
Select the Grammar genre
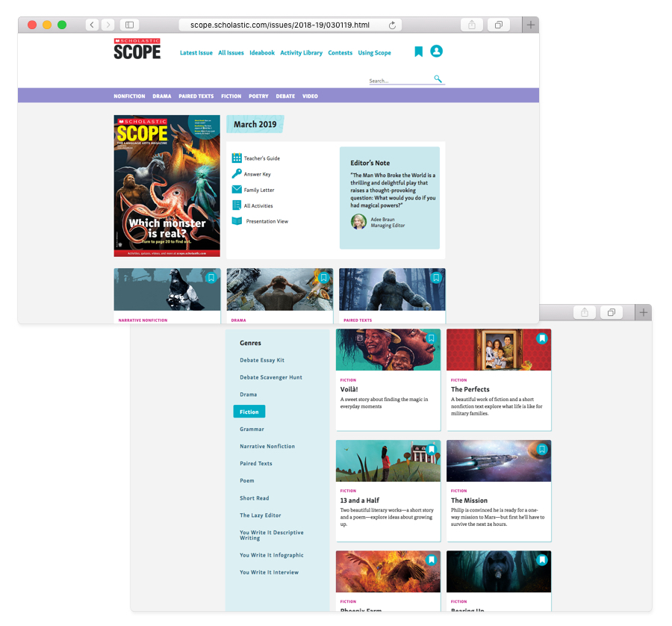pos(252,430)
